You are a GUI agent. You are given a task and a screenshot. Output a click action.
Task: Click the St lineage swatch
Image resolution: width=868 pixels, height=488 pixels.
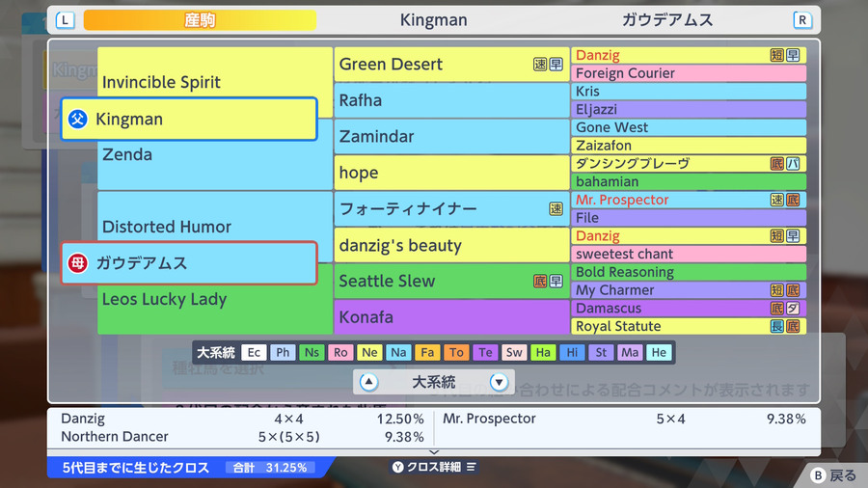[x=601, y=352]
